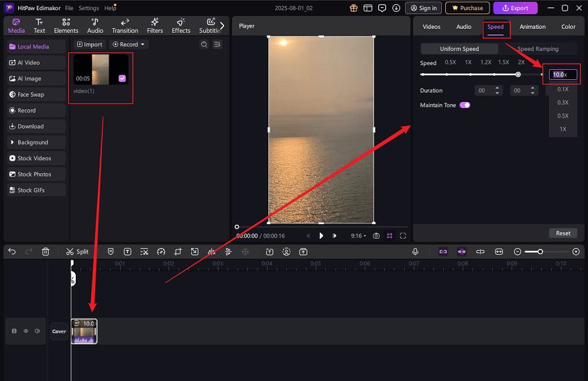
Task: Select the video(1) thumbnail
Action: [x=101, y=69]
